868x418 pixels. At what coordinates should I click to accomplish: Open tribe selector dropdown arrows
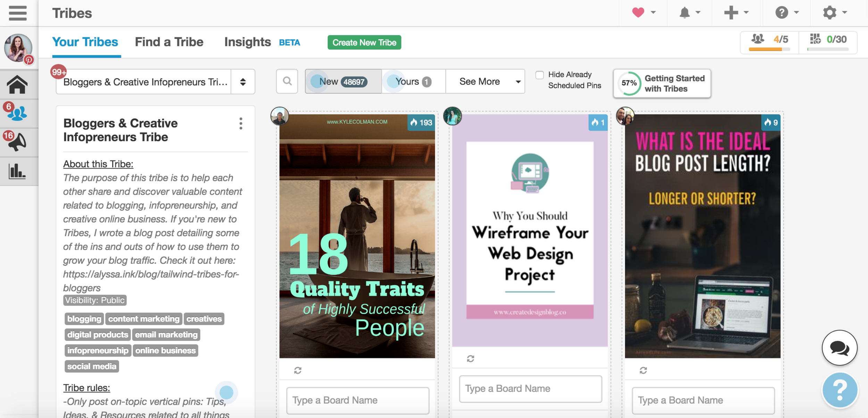coord(243,82)
